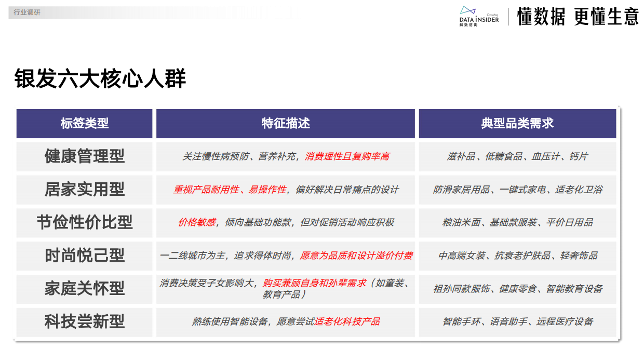Click the cell 中高端女装、抗衰老护肤品、轻奢饰品

(x=517, y=256)
